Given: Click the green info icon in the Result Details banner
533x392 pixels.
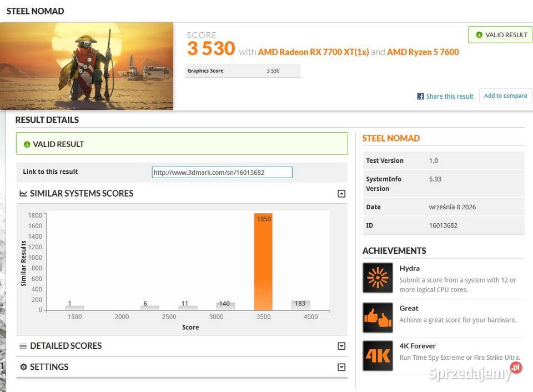Looking at the screenshot, I should tap(27, 144).
